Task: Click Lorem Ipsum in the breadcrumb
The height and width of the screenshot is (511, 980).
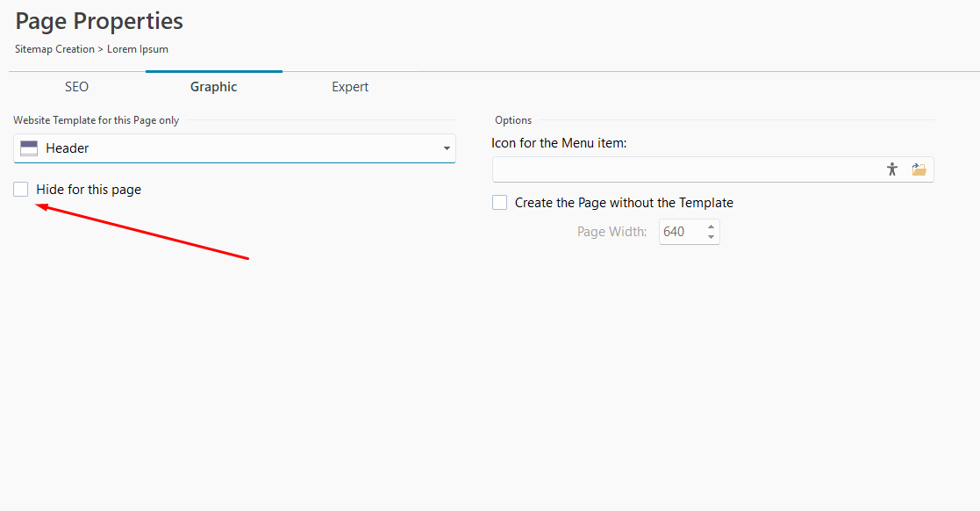Action: pos(138,49)
